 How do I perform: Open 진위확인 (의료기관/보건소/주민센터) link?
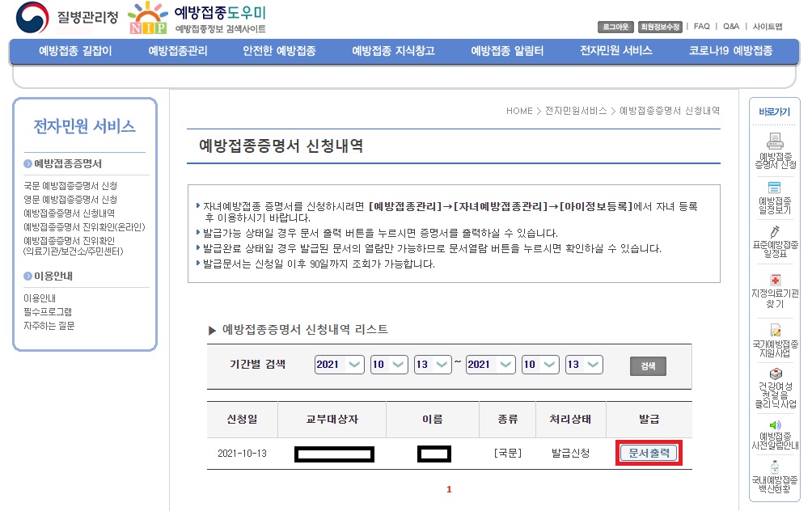coord(74,246)
